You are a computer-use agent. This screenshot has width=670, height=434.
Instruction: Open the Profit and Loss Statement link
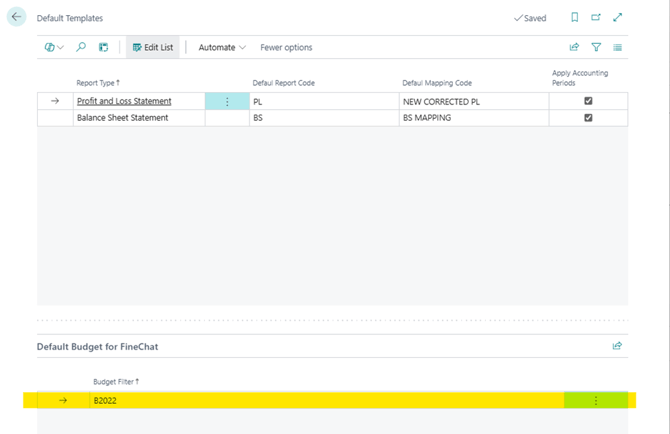pos(124,101)
